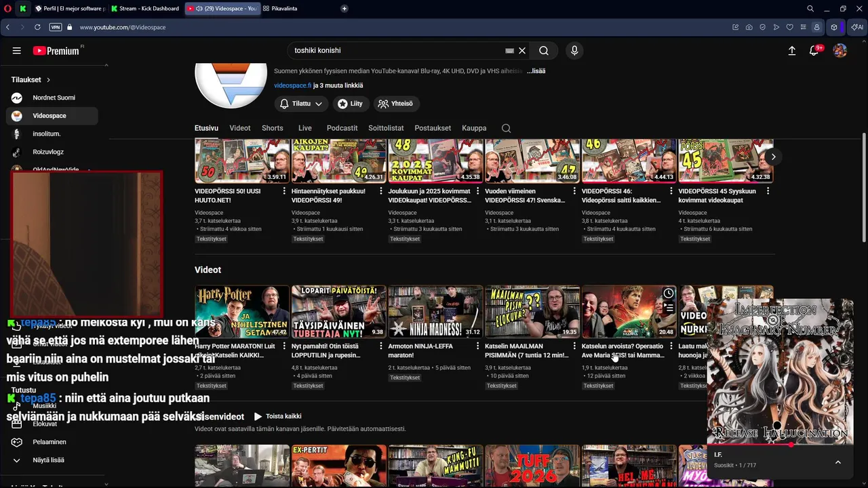Open the YouTube hamburger guide menu

tap(17, 51)
